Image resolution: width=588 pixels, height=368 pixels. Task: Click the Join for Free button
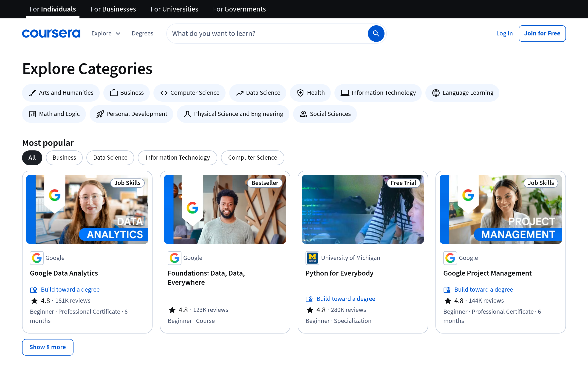(x=542, y=33)
